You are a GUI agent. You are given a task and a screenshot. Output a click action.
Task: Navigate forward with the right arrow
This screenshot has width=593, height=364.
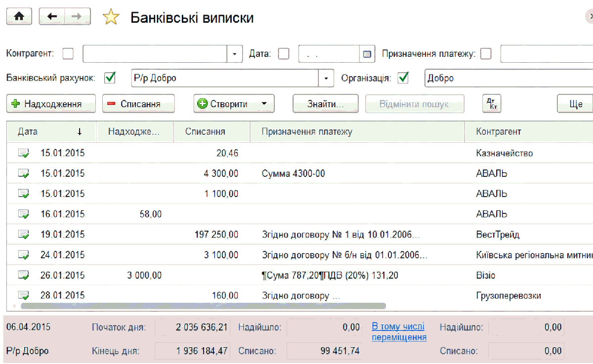[x=77, y=17]
